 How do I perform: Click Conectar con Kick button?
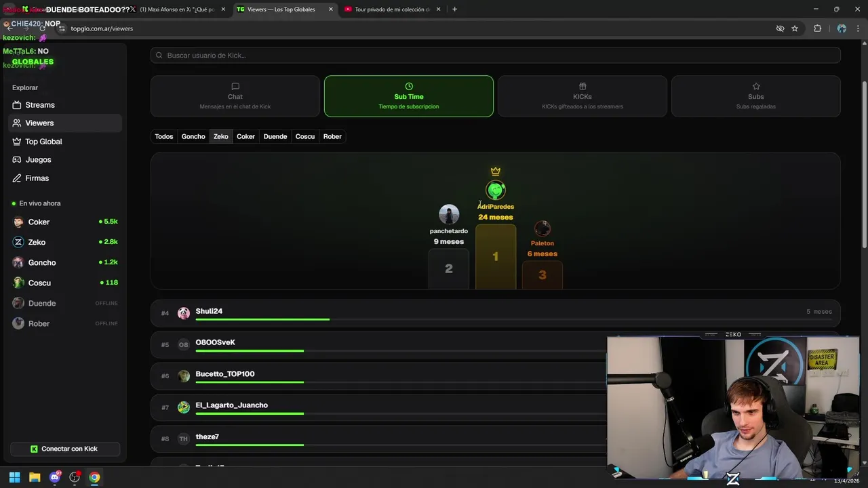point(65,449)
